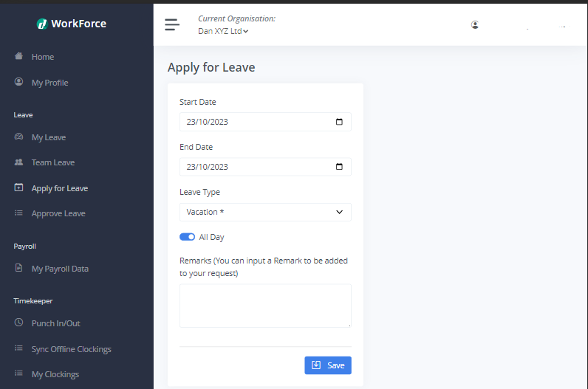Open My Leave in the sidebar
The width and height of the screenshot is (588, 389).
pyautogui.click(x=49, y=137)
